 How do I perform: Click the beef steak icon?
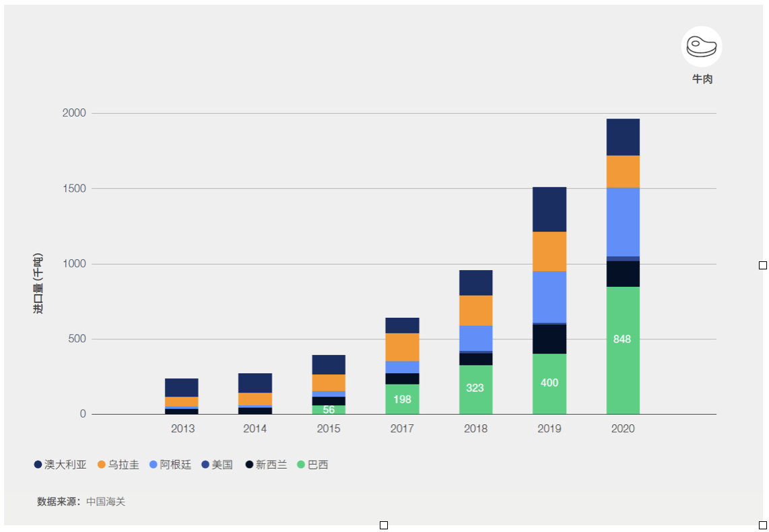point(701,46)
